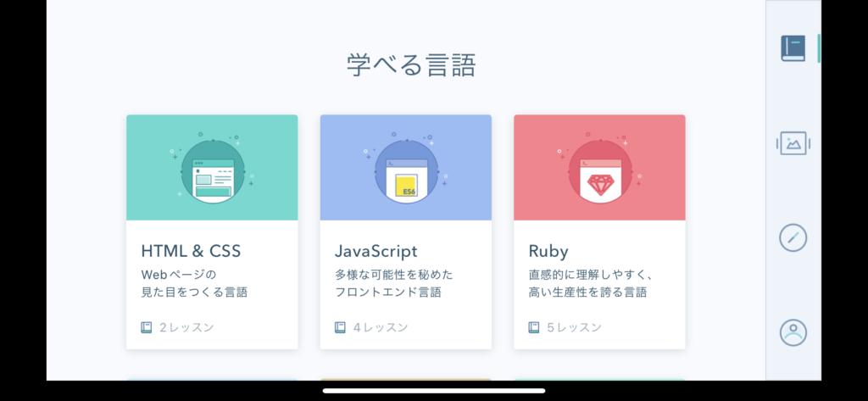Viewport: 868px width, 401px height.
Task: Select the 5レッスン lesson count label
Action: tap(574, 327)
